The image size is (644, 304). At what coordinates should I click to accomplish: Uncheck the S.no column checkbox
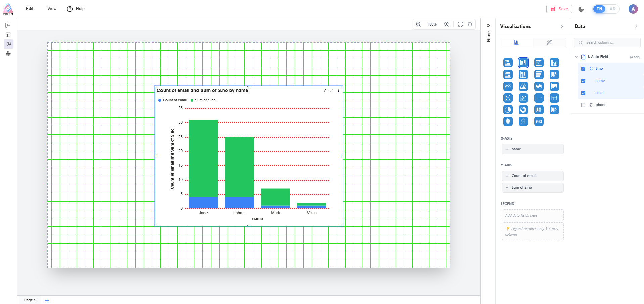583,69
